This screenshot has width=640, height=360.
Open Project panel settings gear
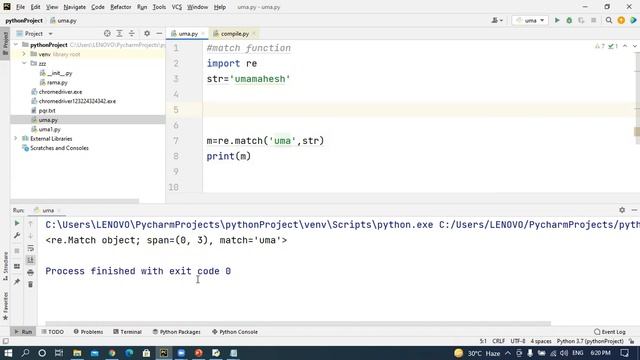tap(147, 34)
